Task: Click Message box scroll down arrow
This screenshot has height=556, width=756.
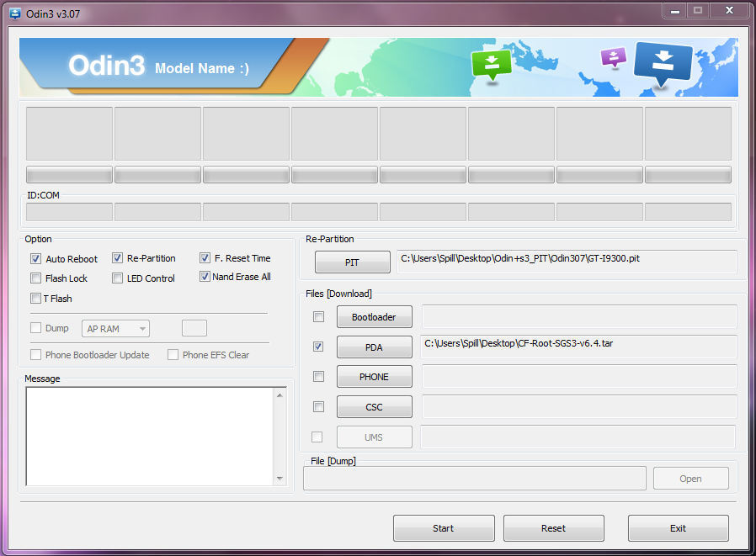Action: pos(280,479)
